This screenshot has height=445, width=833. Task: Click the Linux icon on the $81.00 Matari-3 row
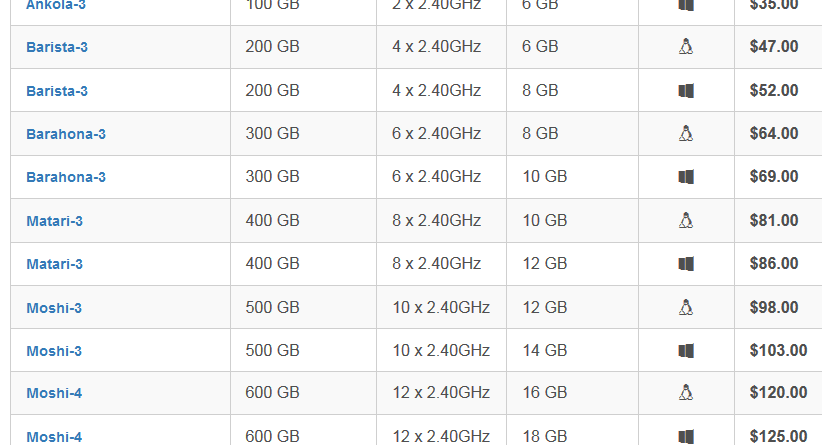tap(686, 220)
